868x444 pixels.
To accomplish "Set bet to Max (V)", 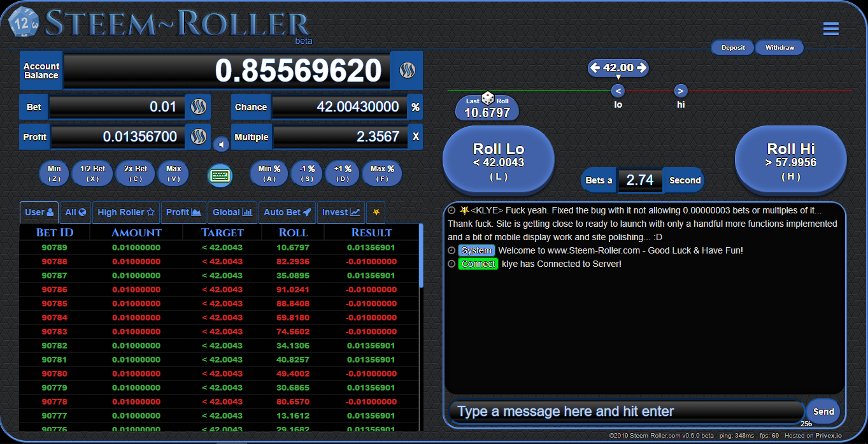I will point(173,173).
